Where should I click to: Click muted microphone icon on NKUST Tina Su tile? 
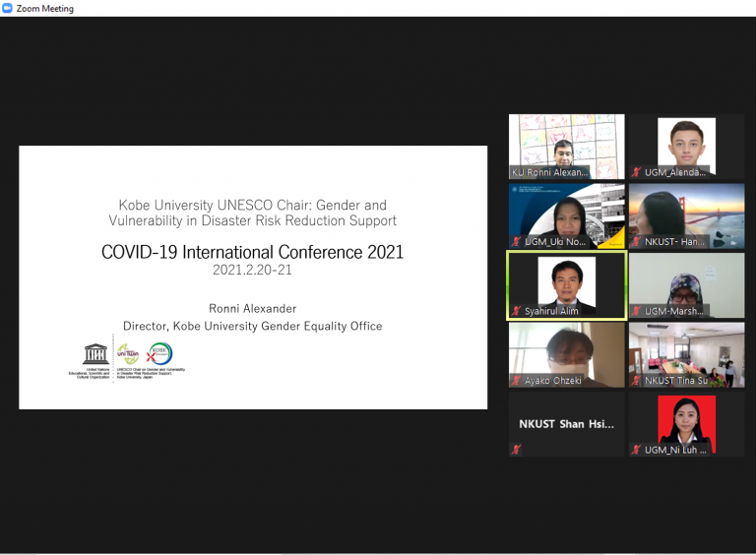pos(637,380)
